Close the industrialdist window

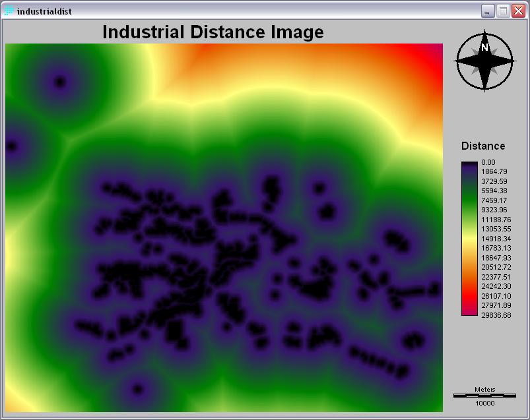point(517,11)
